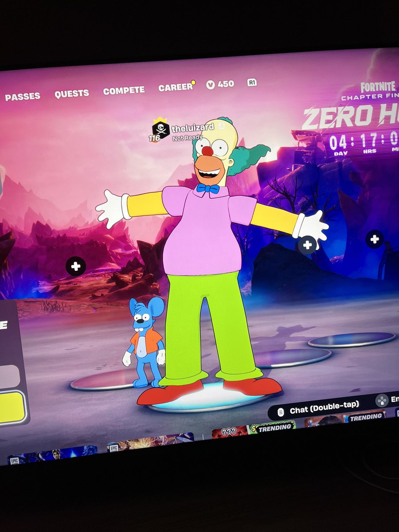Open the TRENDING thumbnail below the Chat button
Screen dimensions: 399x532
[345, 418]
